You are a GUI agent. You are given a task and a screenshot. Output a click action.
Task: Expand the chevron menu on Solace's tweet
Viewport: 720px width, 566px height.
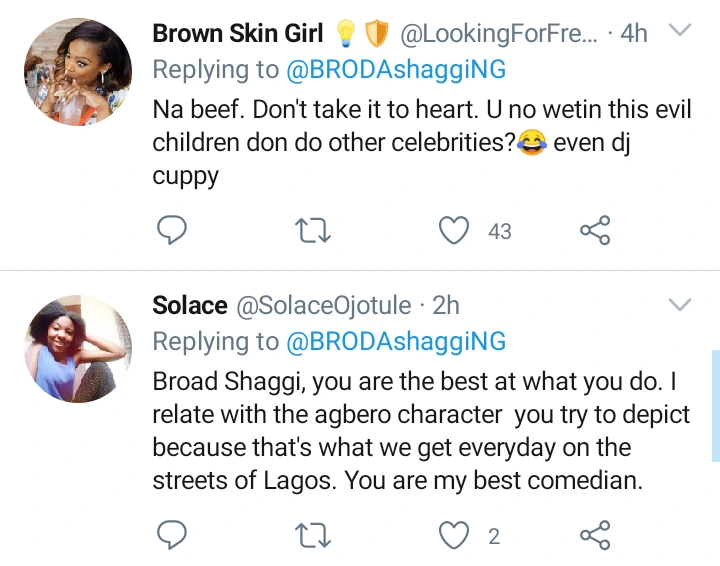[680, 304]
